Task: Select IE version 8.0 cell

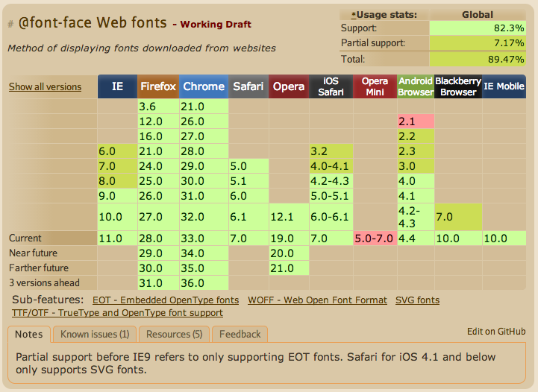Action: click(x=117, y=181)
